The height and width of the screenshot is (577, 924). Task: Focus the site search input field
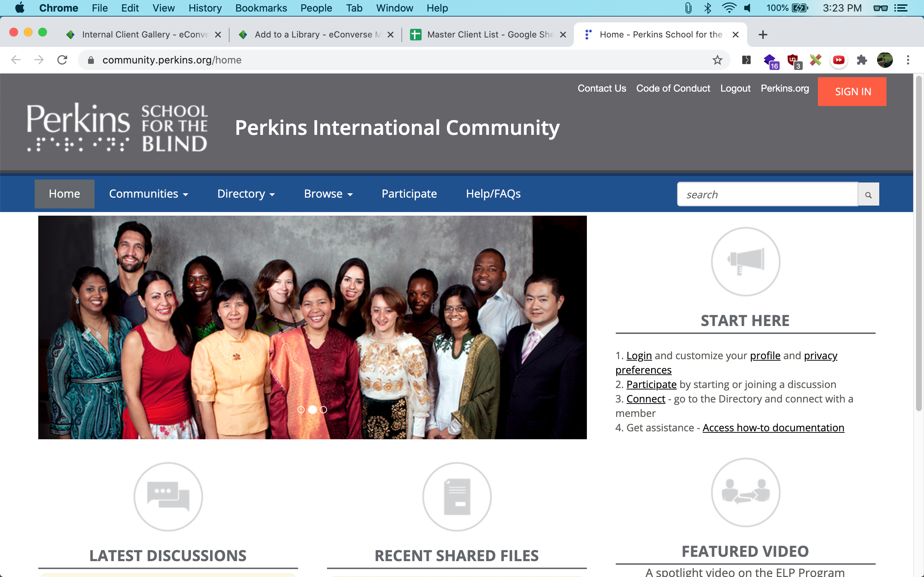(x=767, y=195)
